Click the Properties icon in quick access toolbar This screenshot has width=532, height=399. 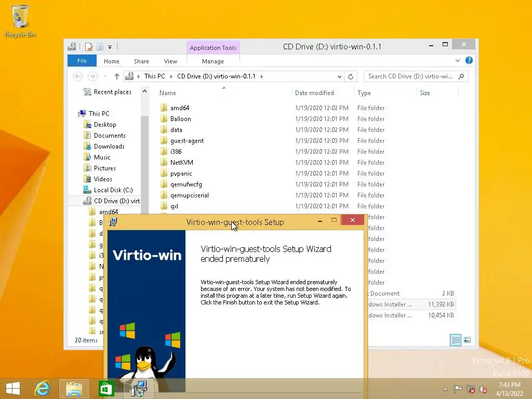point(89,46)
